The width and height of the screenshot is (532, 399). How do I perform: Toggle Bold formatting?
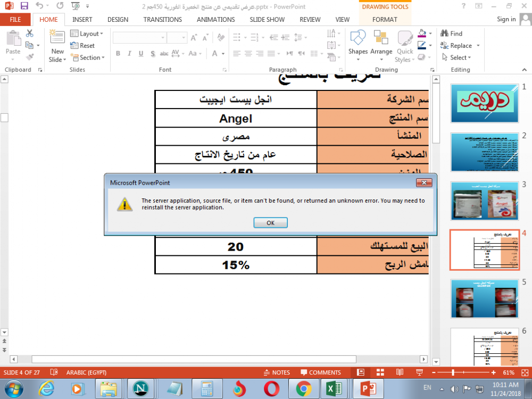point(118,53)
